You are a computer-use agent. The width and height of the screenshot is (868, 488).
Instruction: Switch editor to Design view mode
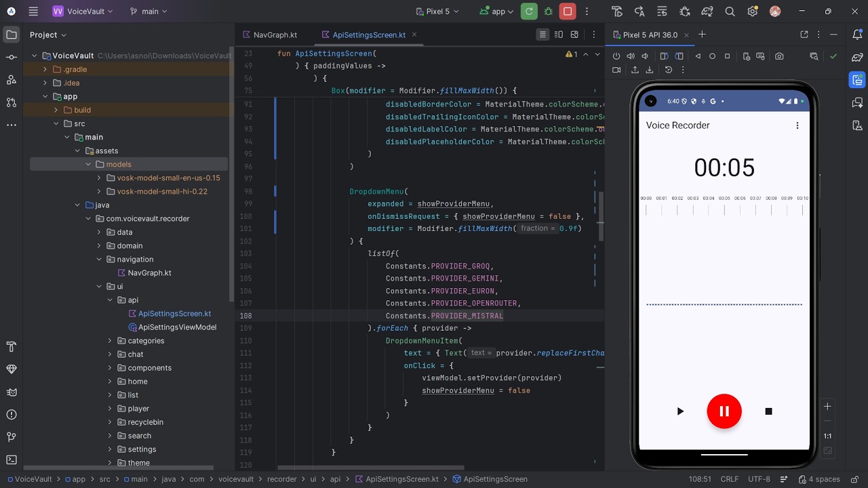575,35
